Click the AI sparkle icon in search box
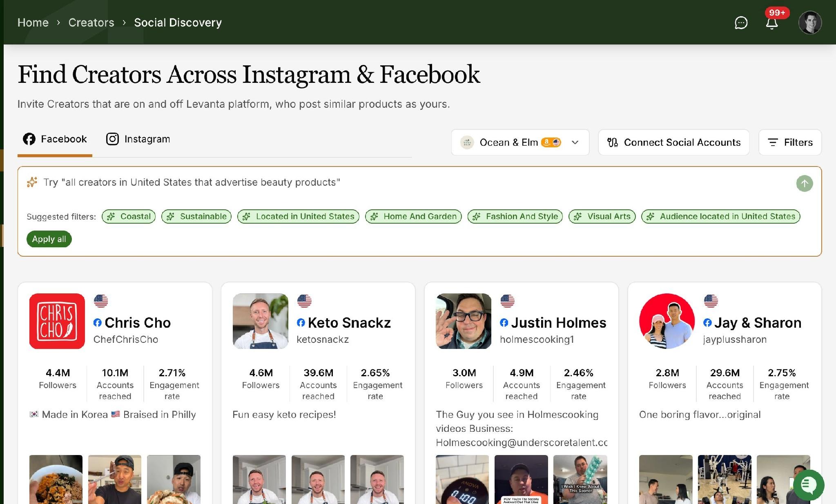The image size is (836, 504). coord(32,182)
